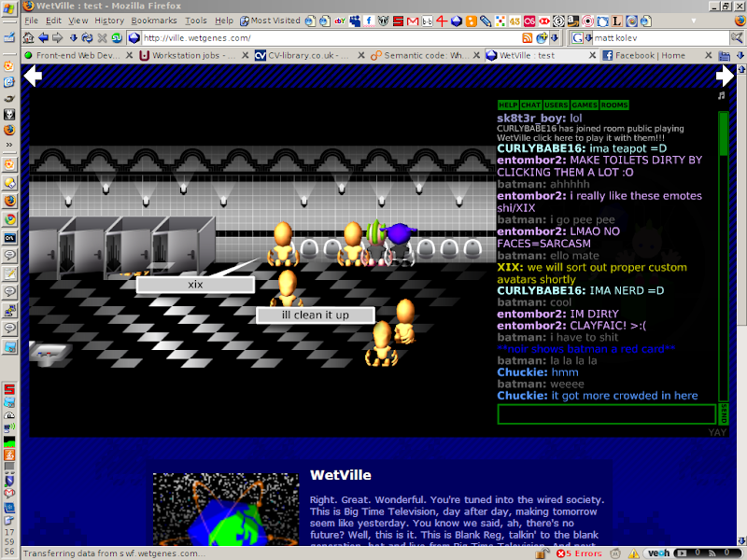Open the File menu
747x560 pixels.
(x=31, y=21)
